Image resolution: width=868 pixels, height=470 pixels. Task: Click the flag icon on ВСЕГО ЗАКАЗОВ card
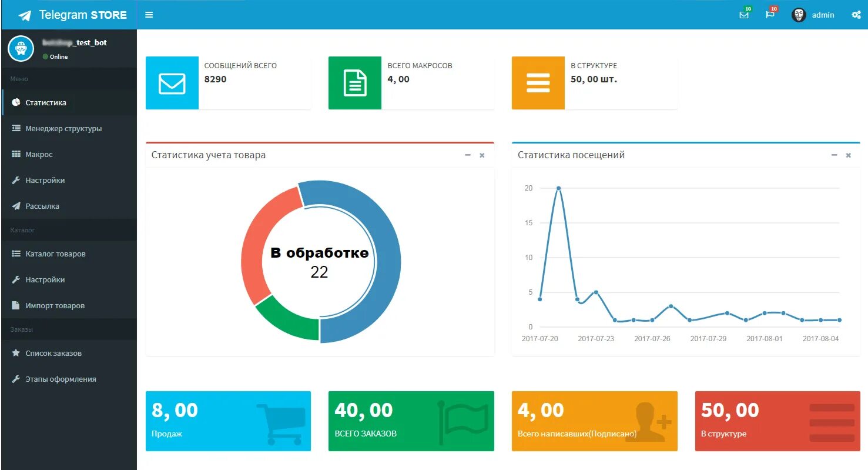click(x=464, y=423)
